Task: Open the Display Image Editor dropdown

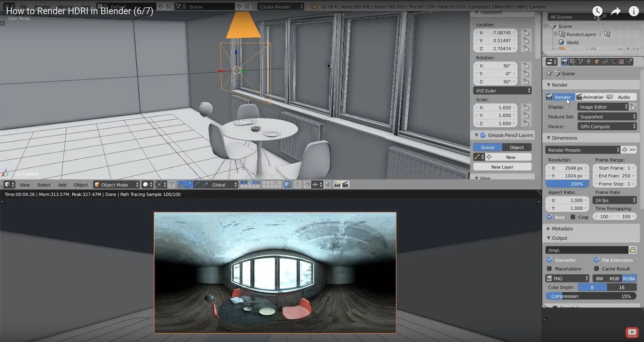Action: point(603,107)
